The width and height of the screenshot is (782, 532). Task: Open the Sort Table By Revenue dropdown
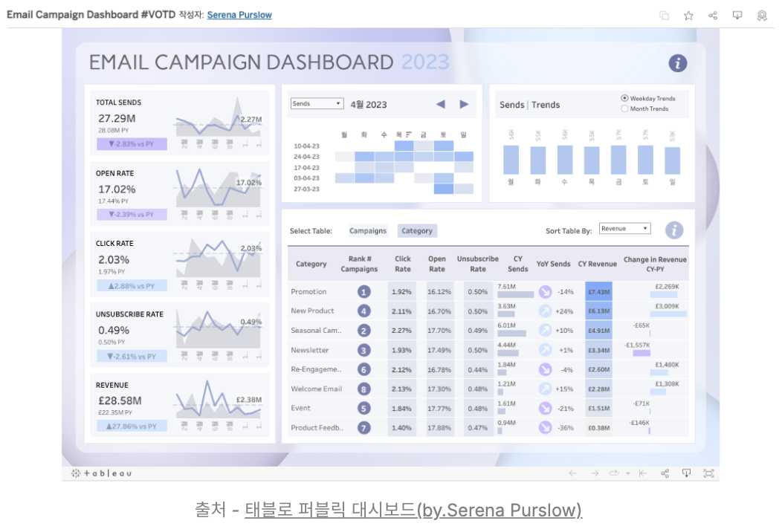625,228
